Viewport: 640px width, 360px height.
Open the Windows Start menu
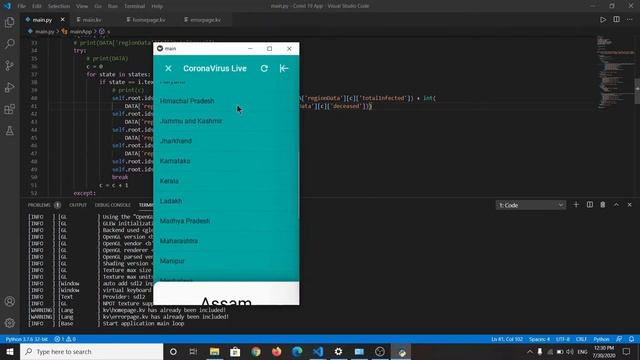tap(10, 351)
